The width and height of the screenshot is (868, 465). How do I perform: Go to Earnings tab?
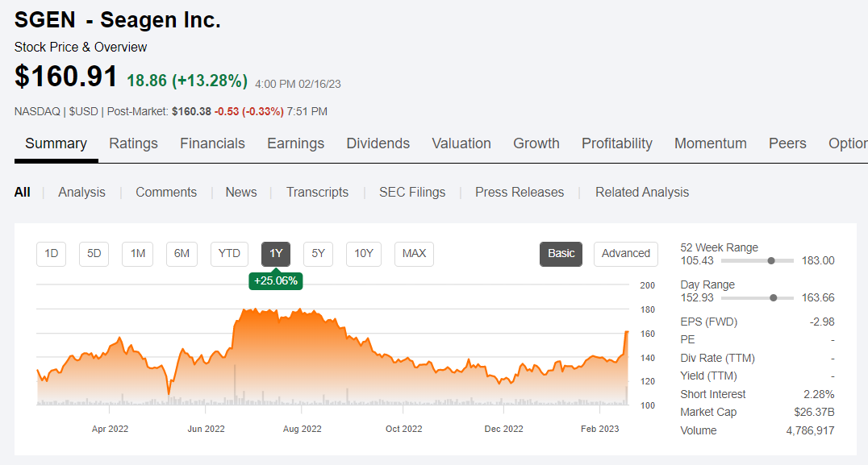[x=295, y=143]
